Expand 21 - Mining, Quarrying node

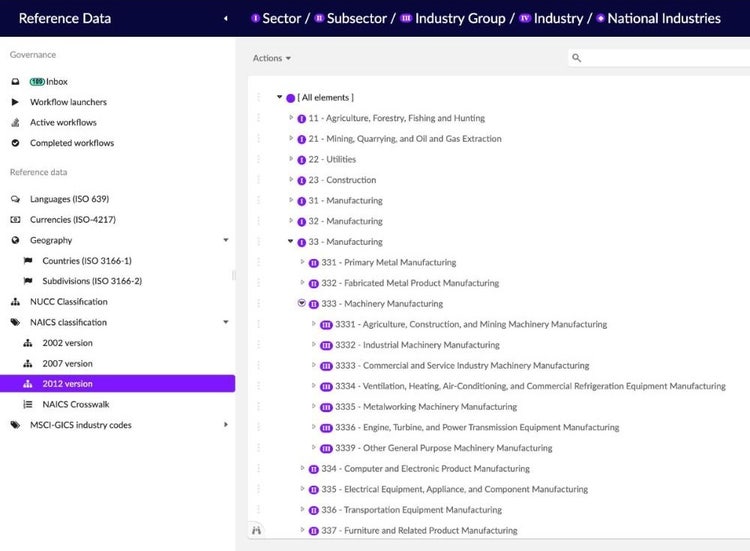pyautogui.click(x=290, y=138)
